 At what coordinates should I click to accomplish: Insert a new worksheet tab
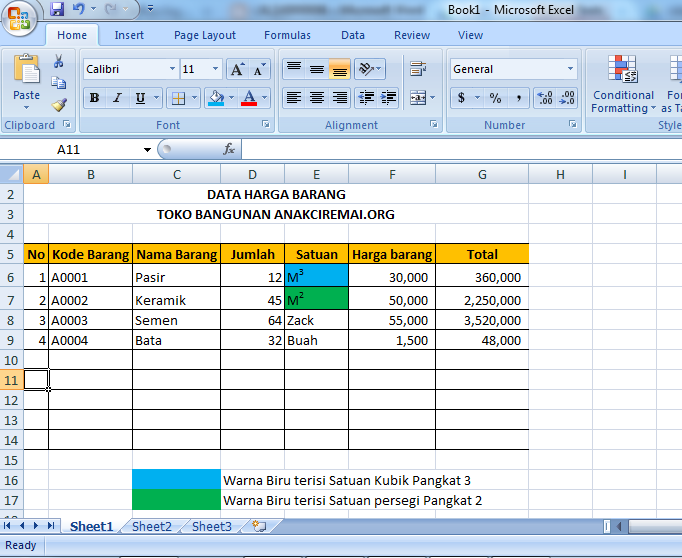259,526
